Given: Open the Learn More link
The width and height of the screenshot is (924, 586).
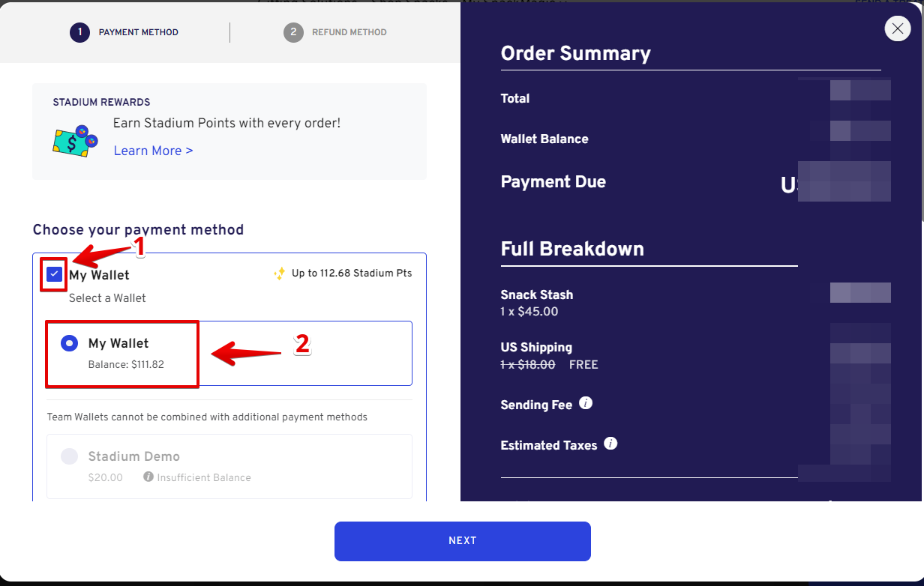Looking at the screenshot, I should coord(153,151).
